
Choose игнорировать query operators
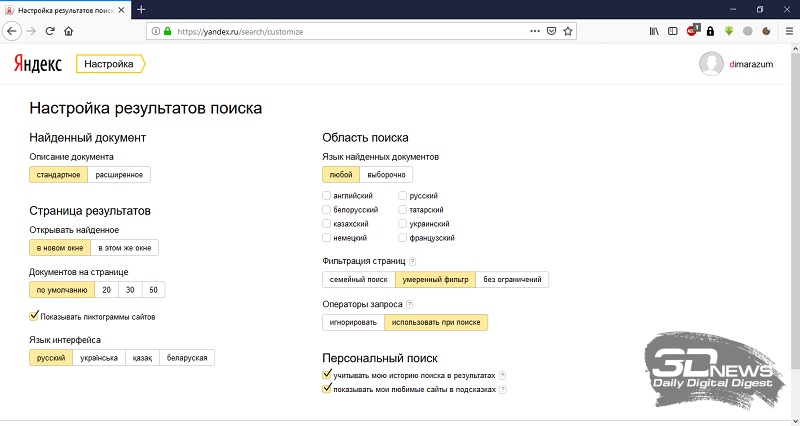click(354, 322)
